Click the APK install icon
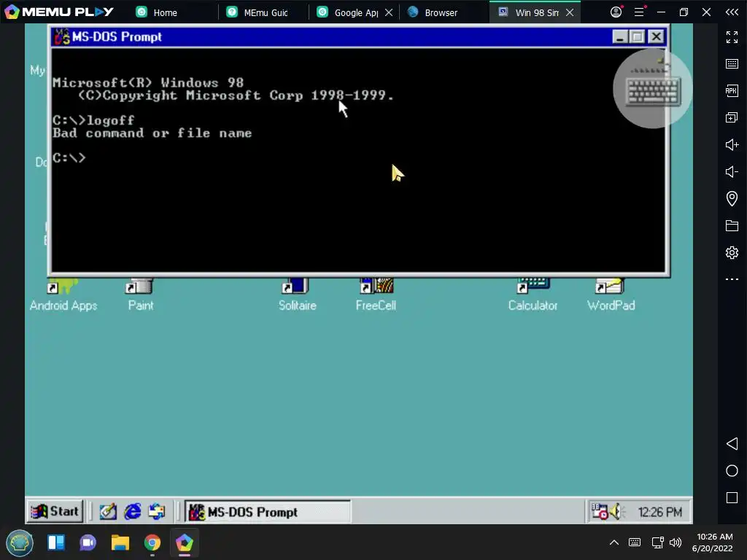The height and width of the screenshot is (560, 747). (732, 90)
